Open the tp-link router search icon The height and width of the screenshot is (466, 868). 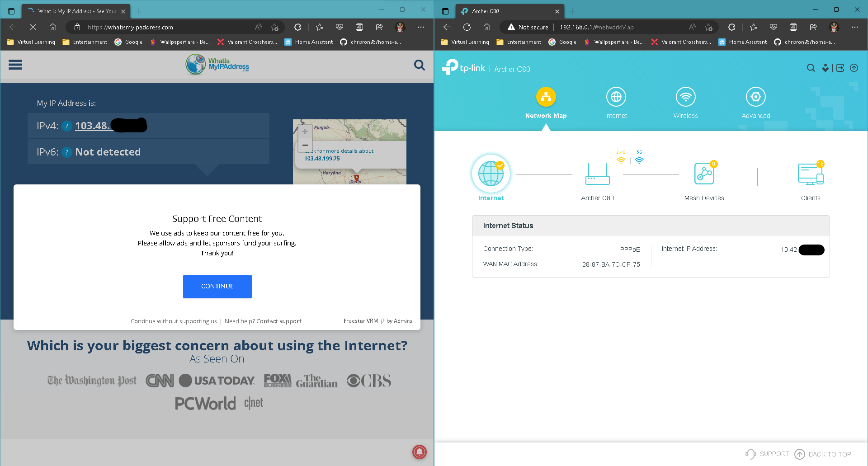point(811,68)
